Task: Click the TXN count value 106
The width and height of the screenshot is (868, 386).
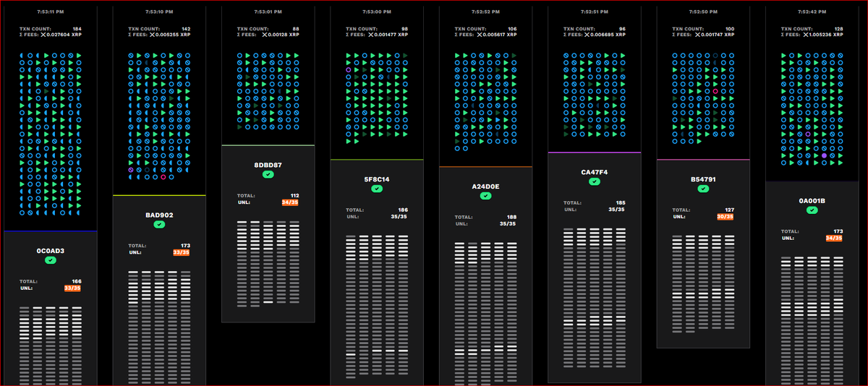Action: [x=513, y=29]
